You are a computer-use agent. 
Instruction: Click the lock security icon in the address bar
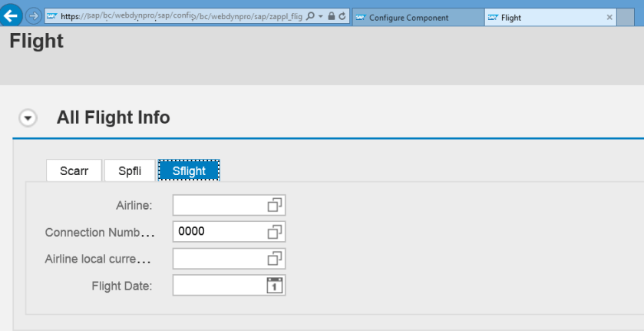332,16
